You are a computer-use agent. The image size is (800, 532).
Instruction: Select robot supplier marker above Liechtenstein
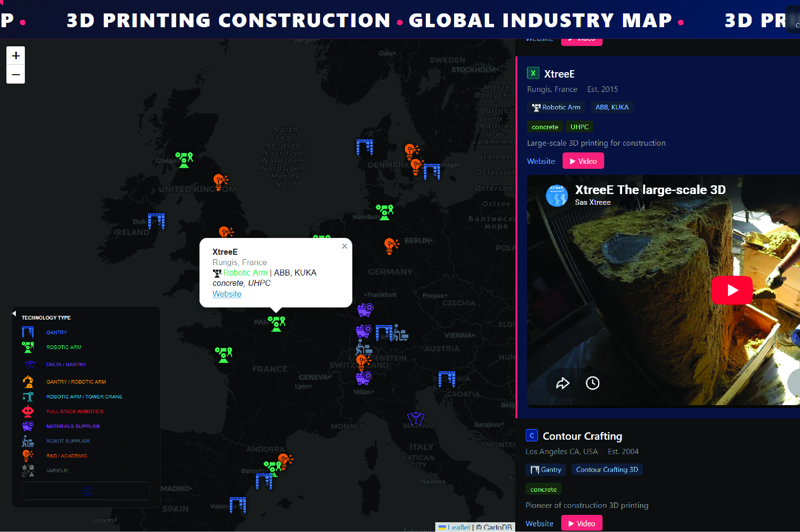[364, 347]
